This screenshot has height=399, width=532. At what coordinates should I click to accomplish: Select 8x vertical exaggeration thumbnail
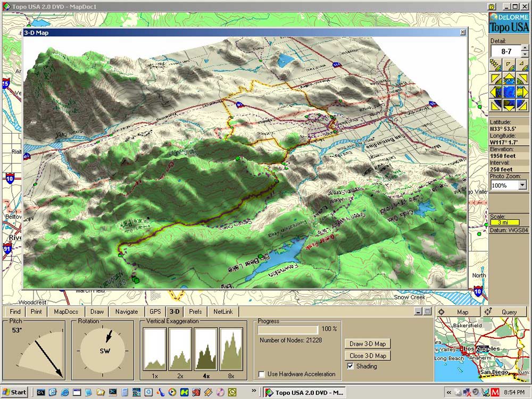[231, 349]
